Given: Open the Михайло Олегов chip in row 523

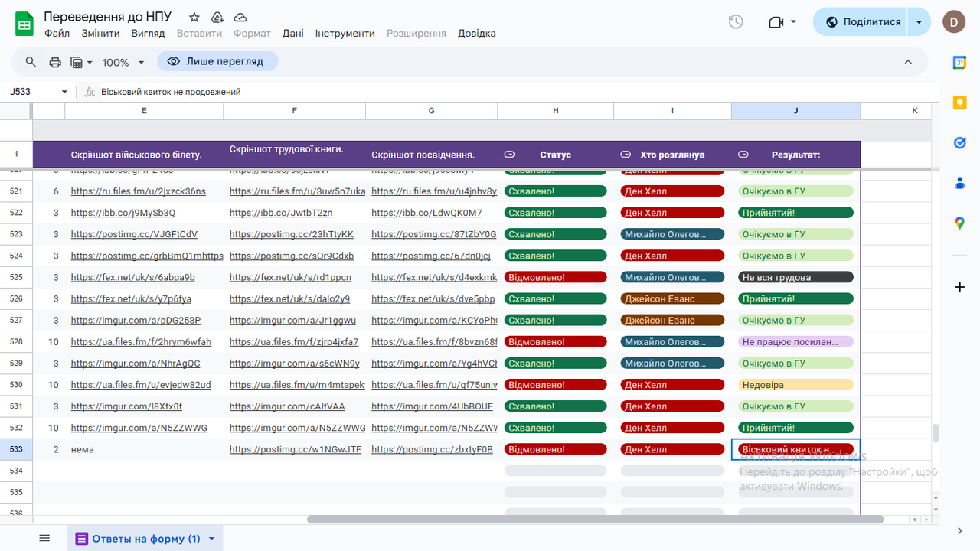Looking at the screenshot, I should [672, 234].
